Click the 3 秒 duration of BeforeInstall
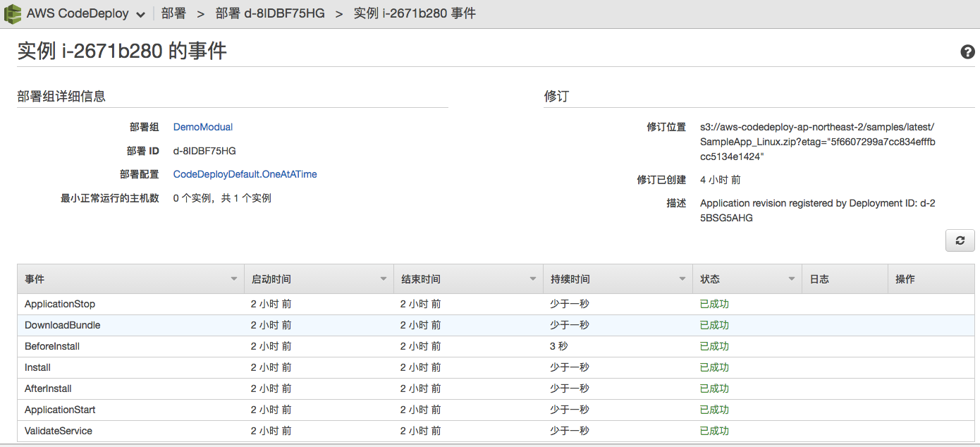 point(559,346)
